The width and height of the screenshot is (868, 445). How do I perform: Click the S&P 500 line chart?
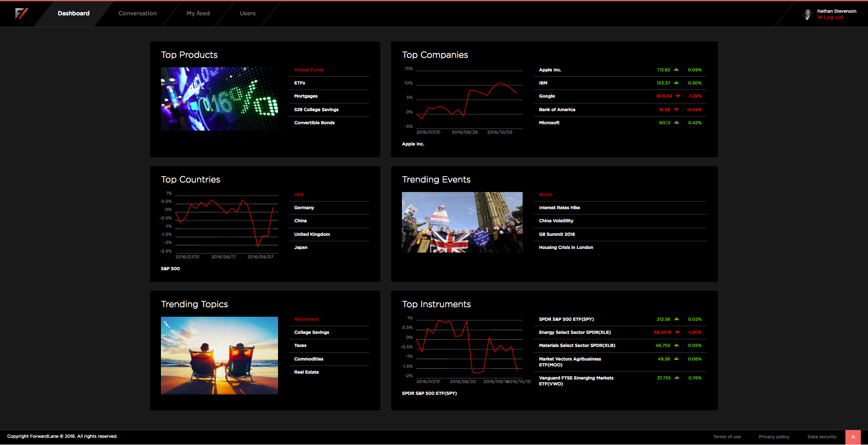tap(220, 225)
